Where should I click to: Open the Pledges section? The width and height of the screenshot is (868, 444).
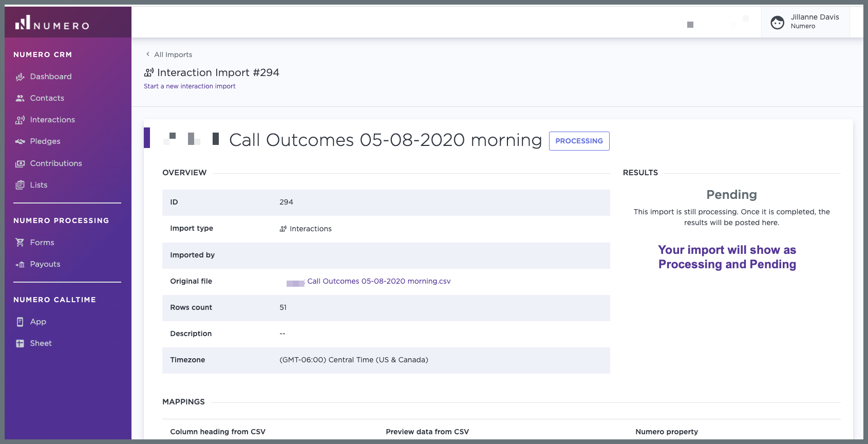45,141
